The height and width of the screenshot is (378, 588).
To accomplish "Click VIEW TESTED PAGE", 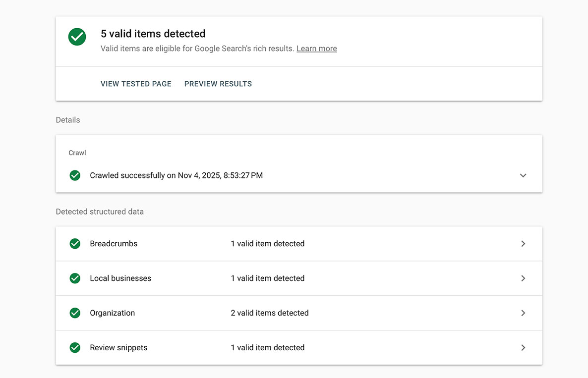I will coord(136,84).
